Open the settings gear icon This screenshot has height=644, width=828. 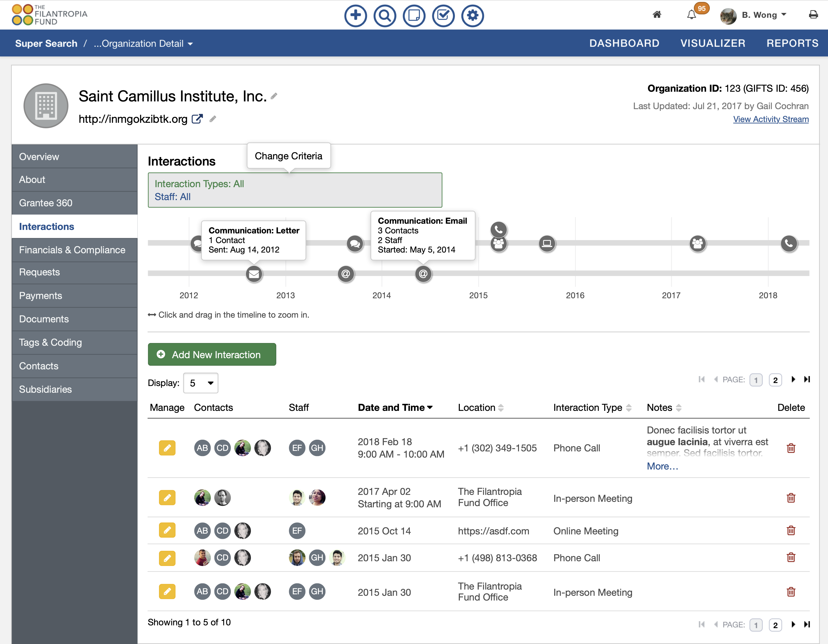[x=473, y=16]
